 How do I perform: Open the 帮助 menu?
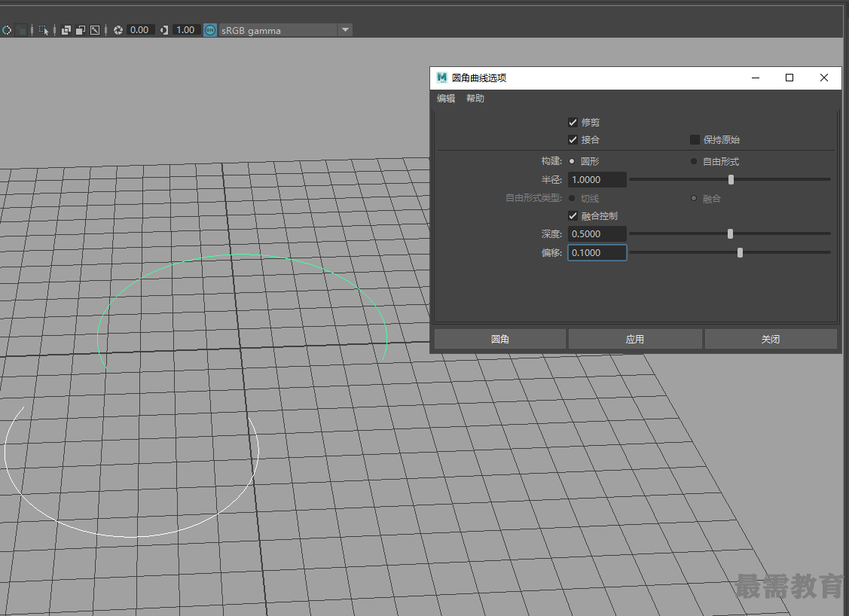click(475, 99)
